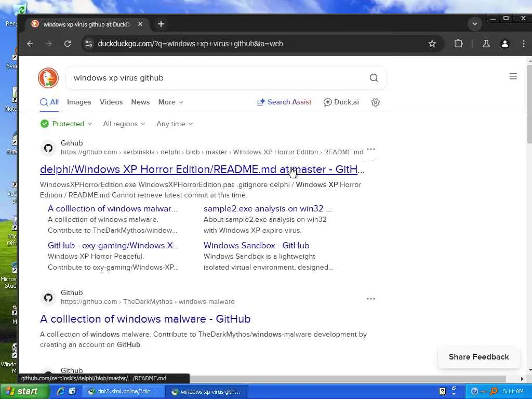
Task: Click the DuckDuckGo duck logo
Action: 48,78
